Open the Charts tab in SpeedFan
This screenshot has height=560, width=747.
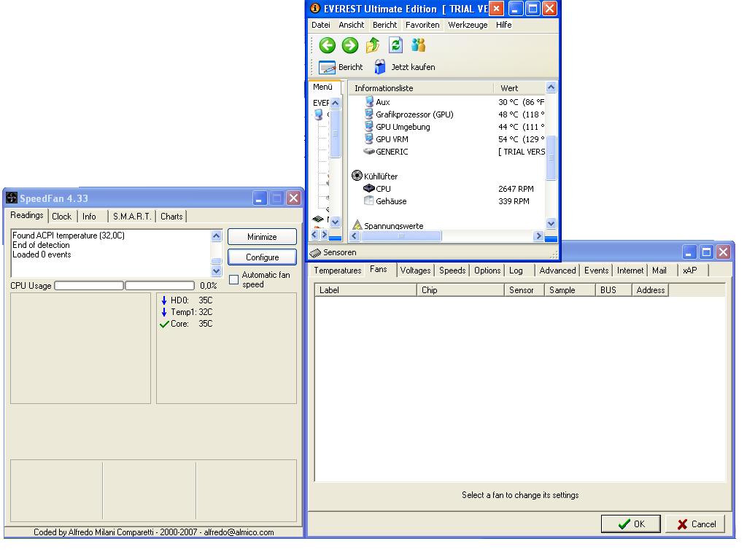coord(171,216)
